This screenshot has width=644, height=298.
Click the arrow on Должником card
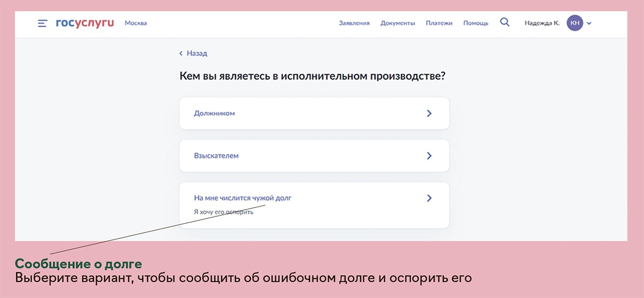click(x=429, y=113)
